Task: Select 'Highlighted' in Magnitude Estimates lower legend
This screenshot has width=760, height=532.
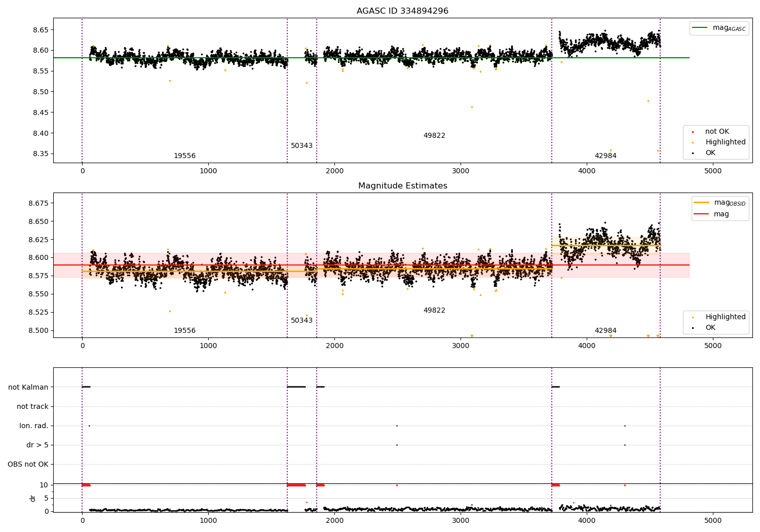Action: point(726,317)
